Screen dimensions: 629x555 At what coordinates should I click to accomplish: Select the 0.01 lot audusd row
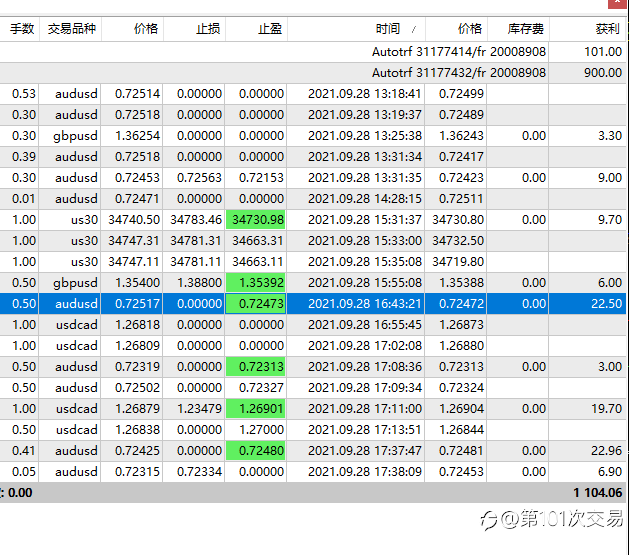pos(313,199)
